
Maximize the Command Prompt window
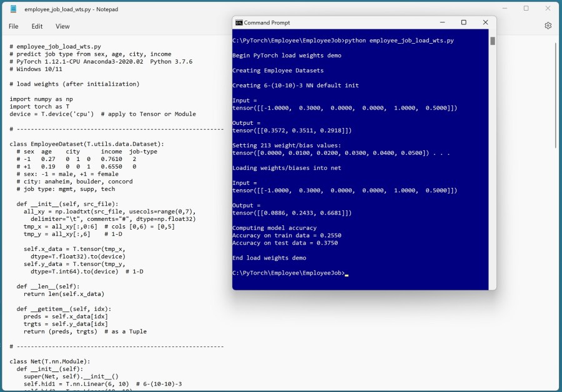click(463, 22)
